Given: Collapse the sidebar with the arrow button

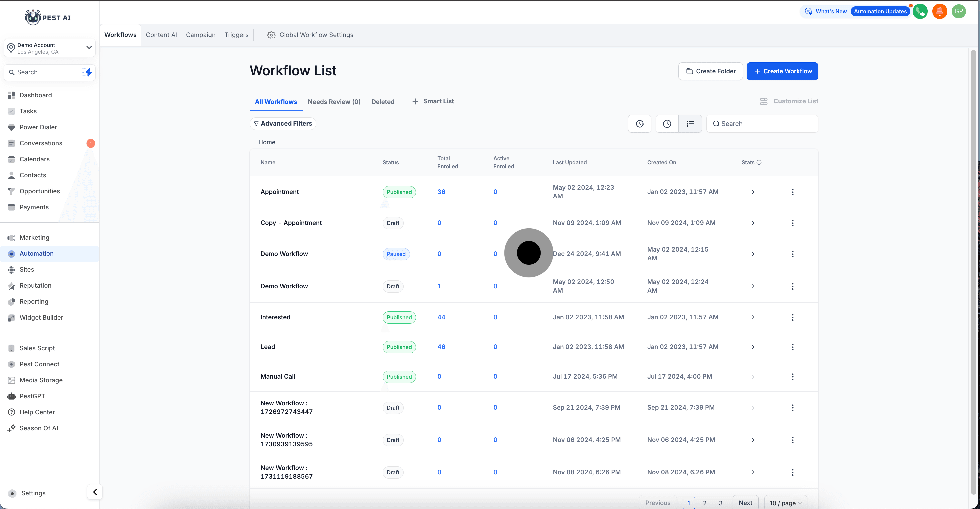Looking at the screenshot, I should (x=95, y=492).
